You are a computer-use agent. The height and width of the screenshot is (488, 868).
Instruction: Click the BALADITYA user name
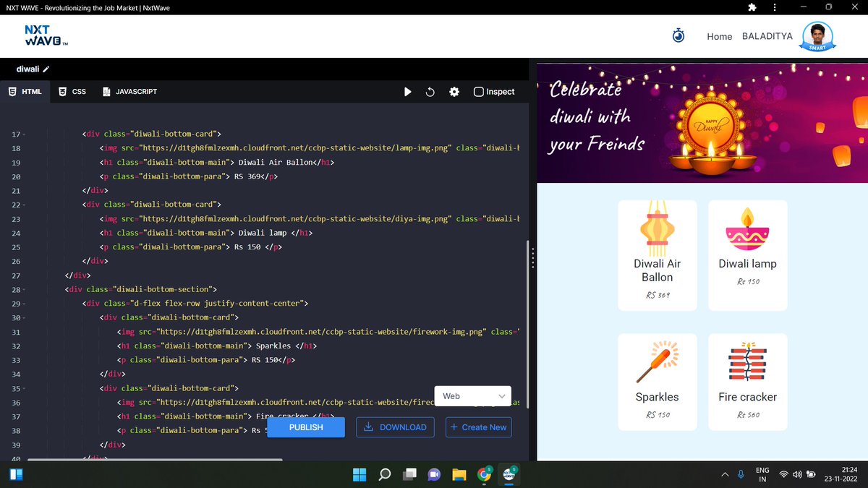767,36
